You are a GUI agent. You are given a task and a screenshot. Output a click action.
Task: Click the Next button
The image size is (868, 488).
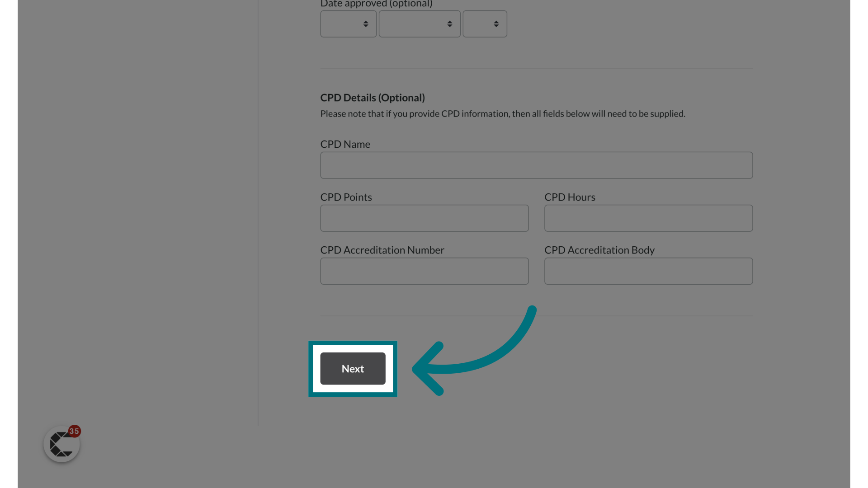353,369
